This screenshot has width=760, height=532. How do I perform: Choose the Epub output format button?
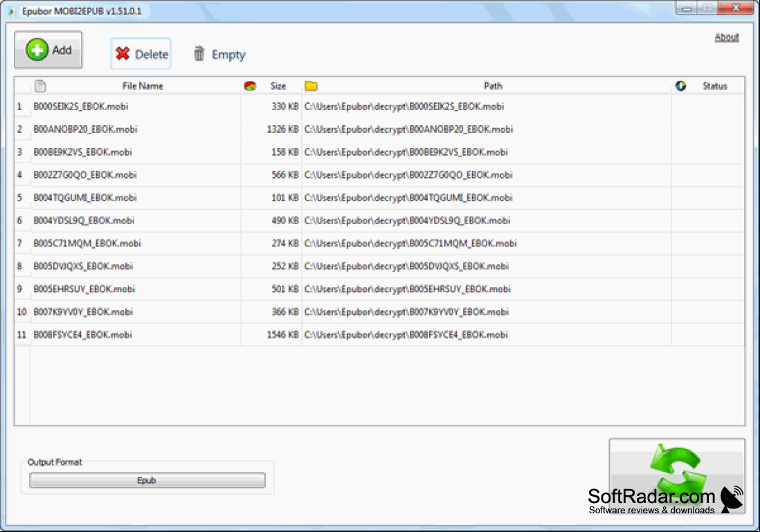point(147,480)
